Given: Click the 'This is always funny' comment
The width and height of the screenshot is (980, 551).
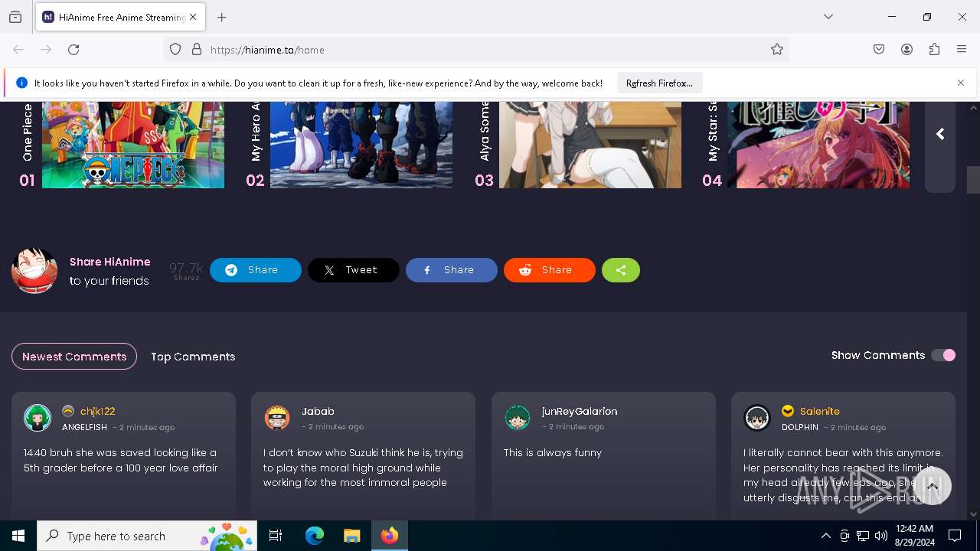Looking at the screenshot, I should pyautogui.click(x=553, y=453).
